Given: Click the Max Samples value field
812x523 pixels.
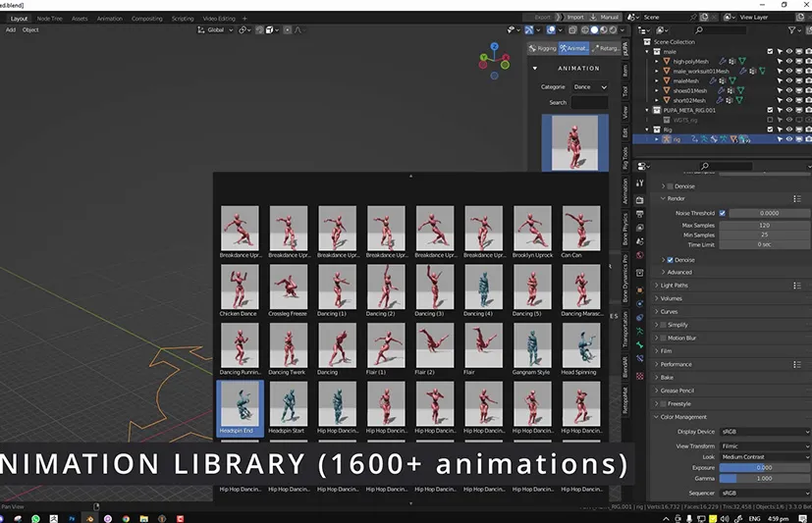Looking at the screenshot, I should 765,225.
